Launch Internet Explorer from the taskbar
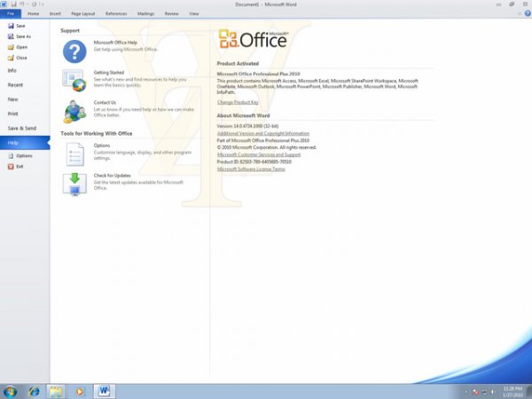This screenshot has height=399, width=532. point(34,390)
